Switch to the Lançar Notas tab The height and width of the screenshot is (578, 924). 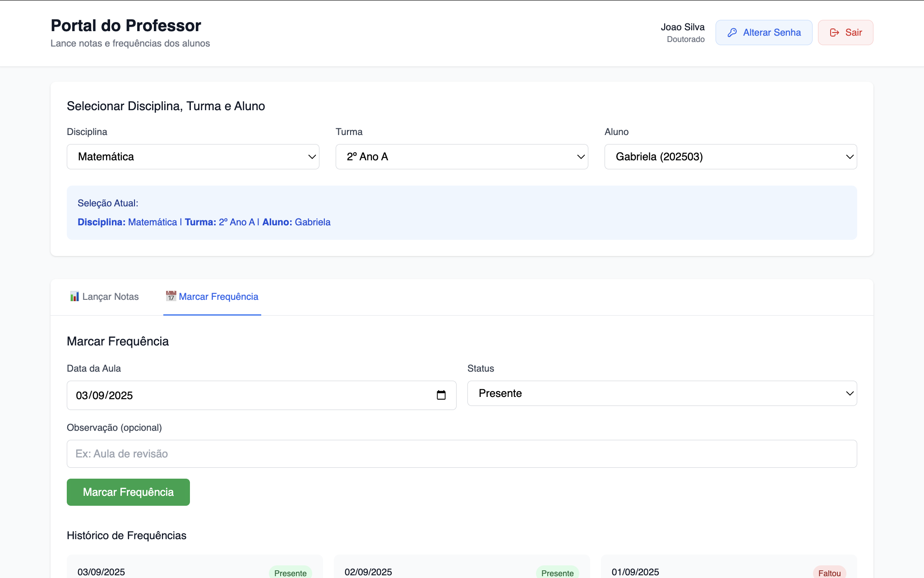coord(105,297)
